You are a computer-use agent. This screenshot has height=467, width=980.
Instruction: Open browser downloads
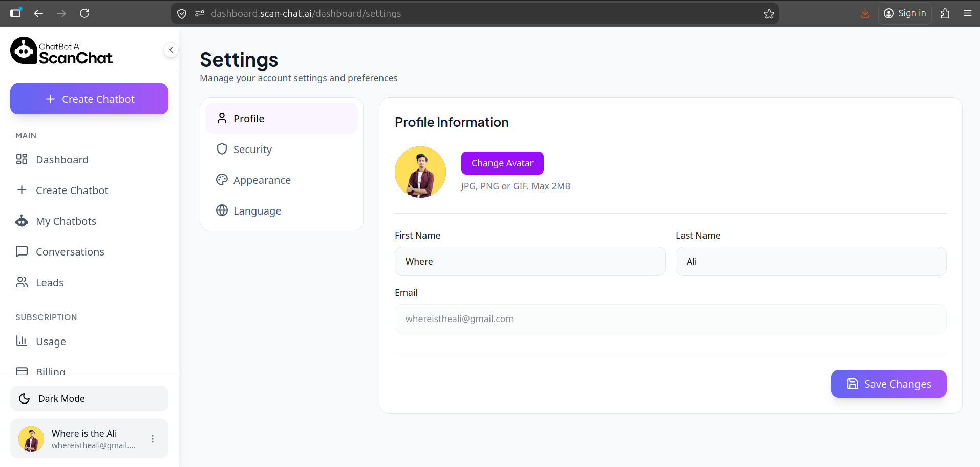point(865,13)
